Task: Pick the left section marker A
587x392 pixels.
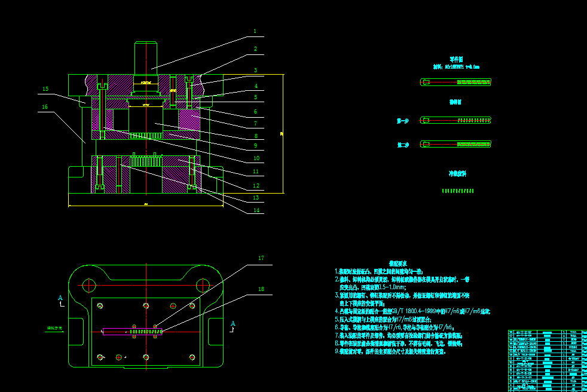Action: pyautogui.click(x=60, y=298)
